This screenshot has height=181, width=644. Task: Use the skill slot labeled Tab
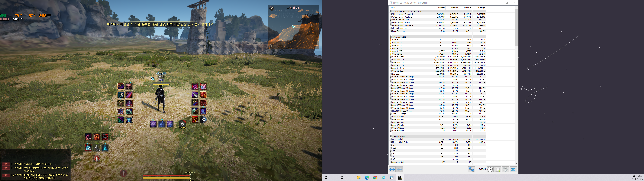[129, 86]
